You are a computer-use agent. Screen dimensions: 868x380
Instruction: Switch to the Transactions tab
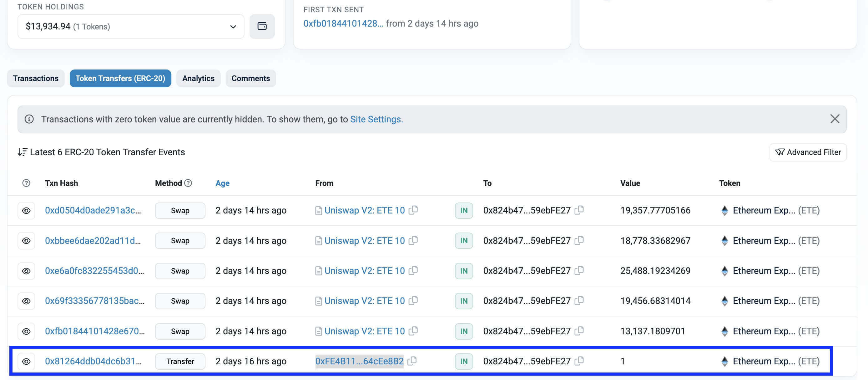coord(36,78)
